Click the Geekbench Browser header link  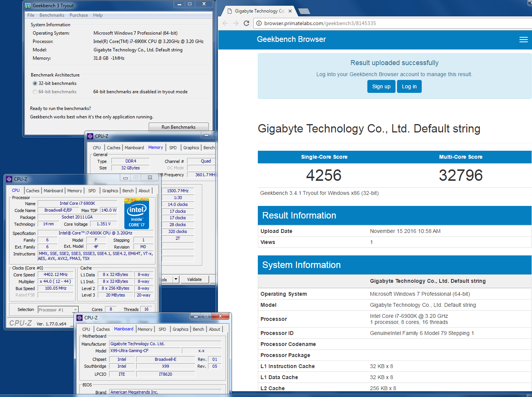(x=291, y=39)
